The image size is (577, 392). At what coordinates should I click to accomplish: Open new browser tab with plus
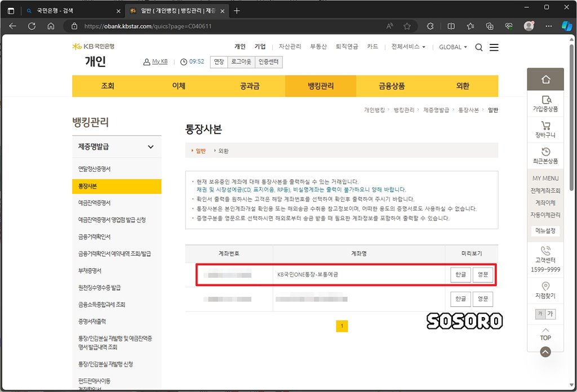[237, 11]
